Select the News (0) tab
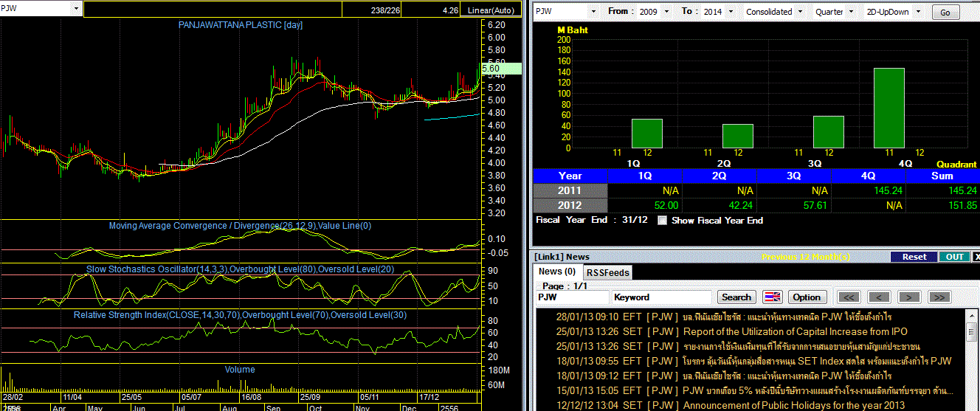This screenshot has height=411, width=980. click(557, 272)
